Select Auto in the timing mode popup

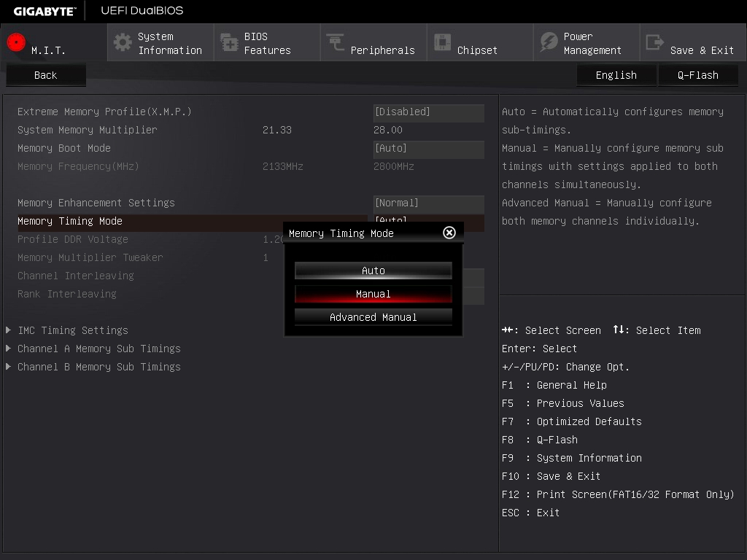tap(373, 271)
